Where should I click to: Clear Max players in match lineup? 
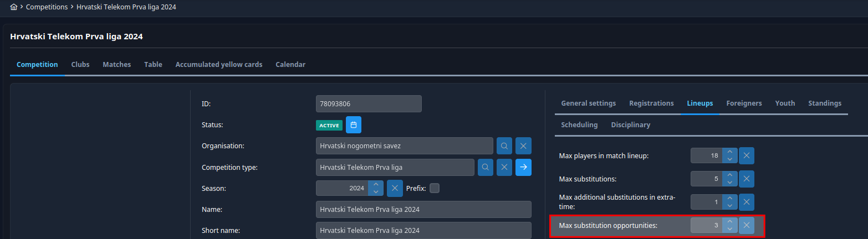747,156
